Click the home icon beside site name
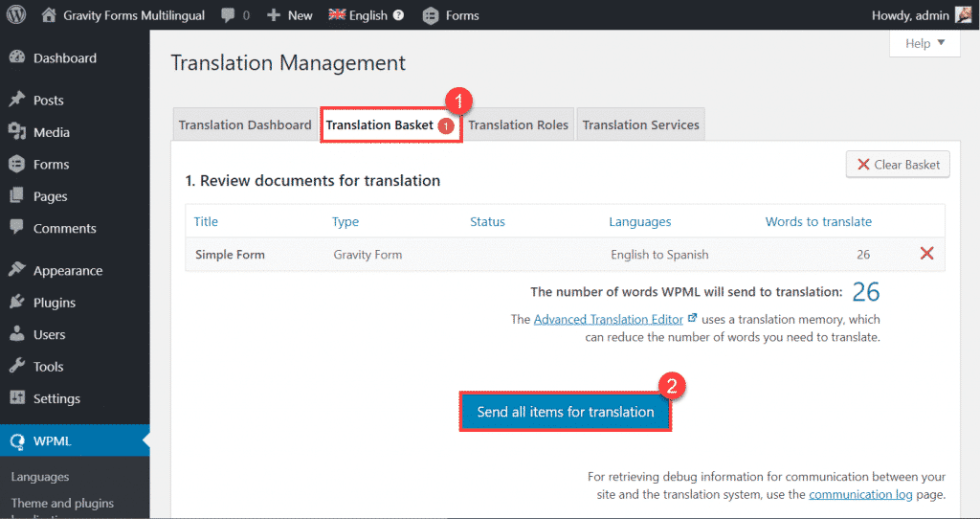980x519 pixels. (x=49, y=15)
